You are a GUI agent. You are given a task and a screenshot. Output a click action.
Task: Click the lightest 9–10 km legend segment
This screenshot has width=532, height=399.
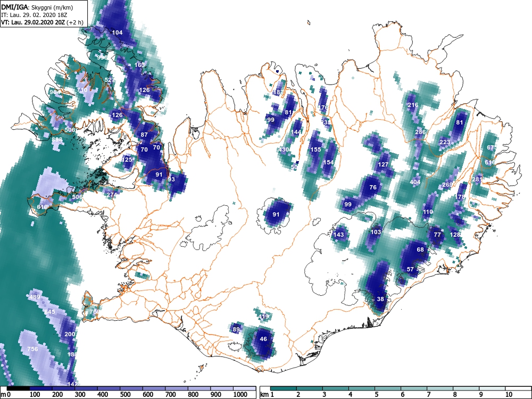coord(492,388)
